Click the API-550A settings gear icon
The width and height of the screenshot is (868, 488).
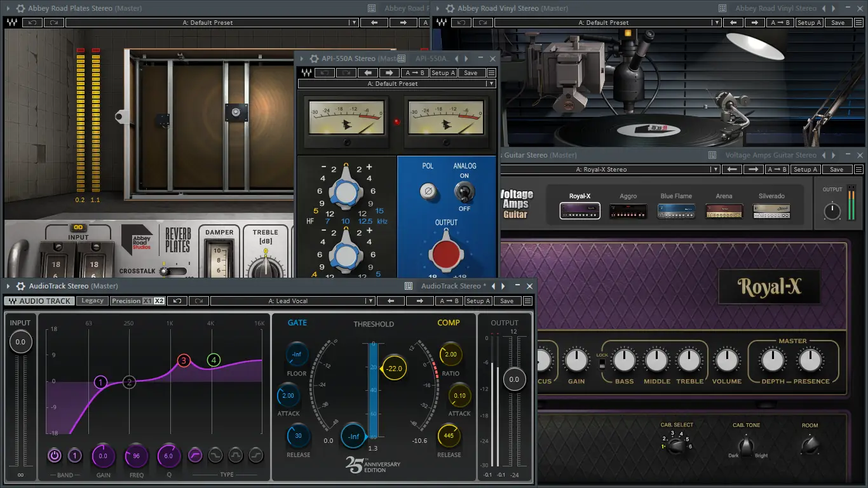tap(313, 58)
